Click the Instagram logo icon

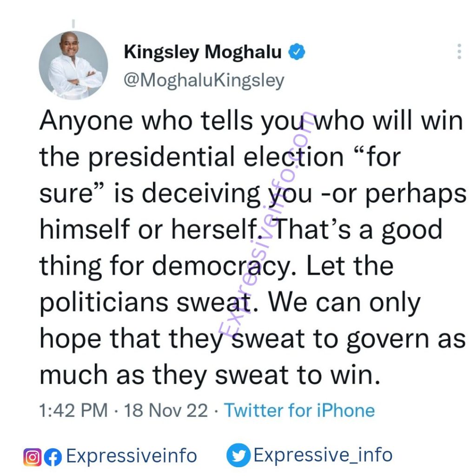[x=32, y=457]
